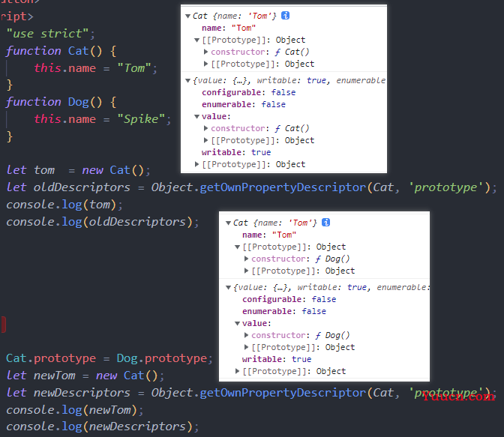Expand [[Prototype]]: Object just below the first constructor f Cat()
This screenshot has height=437, width=504.
(206, 64)
